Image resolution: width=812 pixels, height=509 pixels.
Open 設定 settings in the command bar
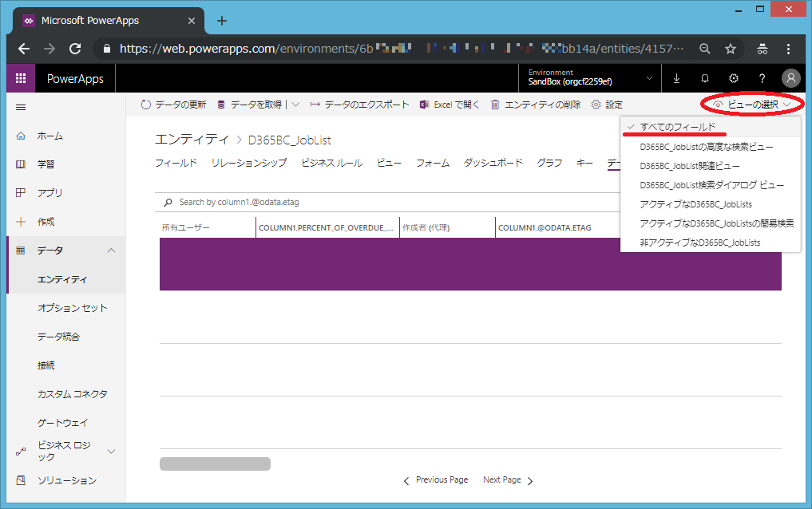(607, 105)
